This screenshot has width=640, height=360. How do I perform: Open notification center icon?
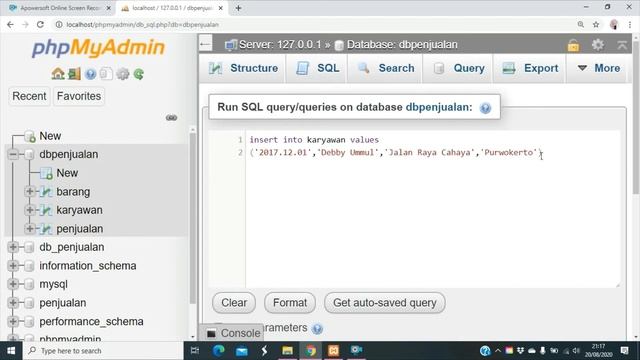(624, 350)
